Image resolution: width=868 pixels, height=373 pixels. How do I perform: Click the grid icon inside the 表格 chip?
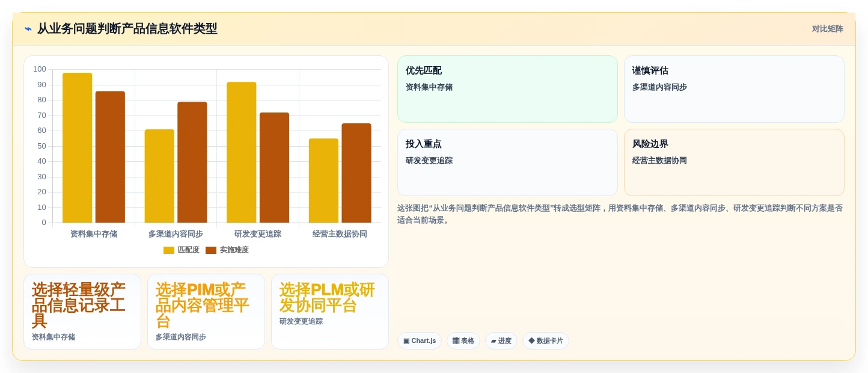456,341
